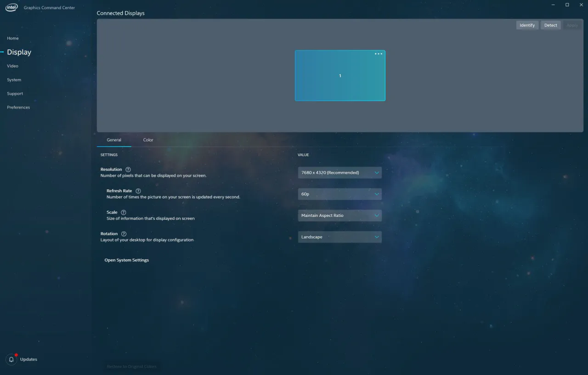Click the Intel logo icon

tap(11, 7)
